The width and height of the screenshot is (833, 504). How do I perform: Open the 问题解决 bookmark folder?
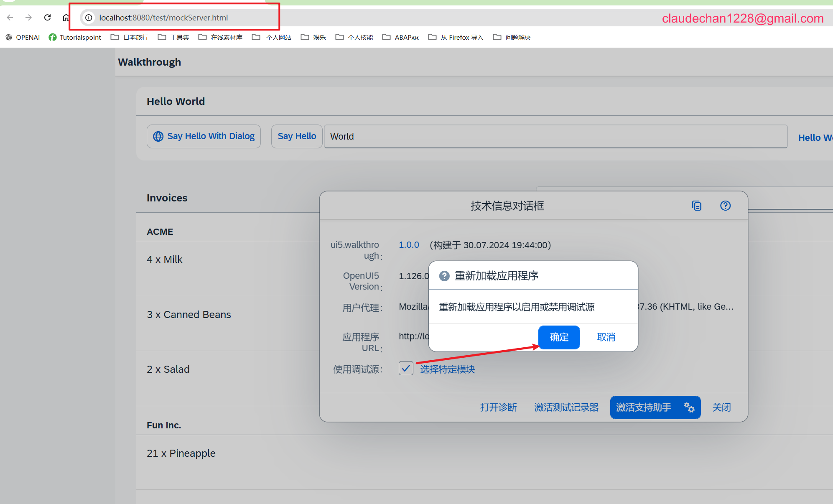(512, 37)
